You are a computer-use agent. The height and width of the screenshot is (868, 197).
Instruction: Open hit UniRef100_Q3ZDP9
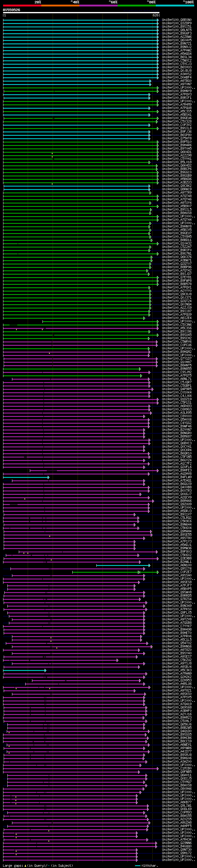pyautogui.click(x=177, y=23)
